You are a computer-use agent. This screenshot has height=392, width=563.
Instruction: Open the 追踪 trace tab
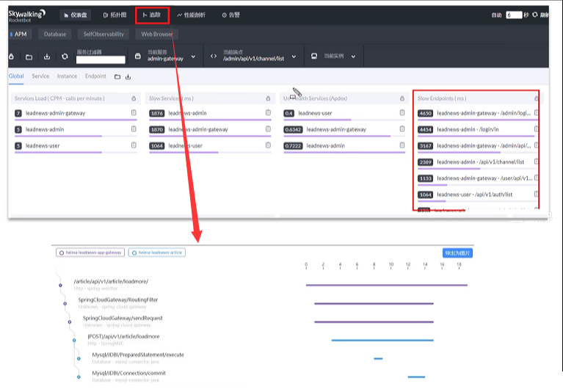(x=152, y=15)
